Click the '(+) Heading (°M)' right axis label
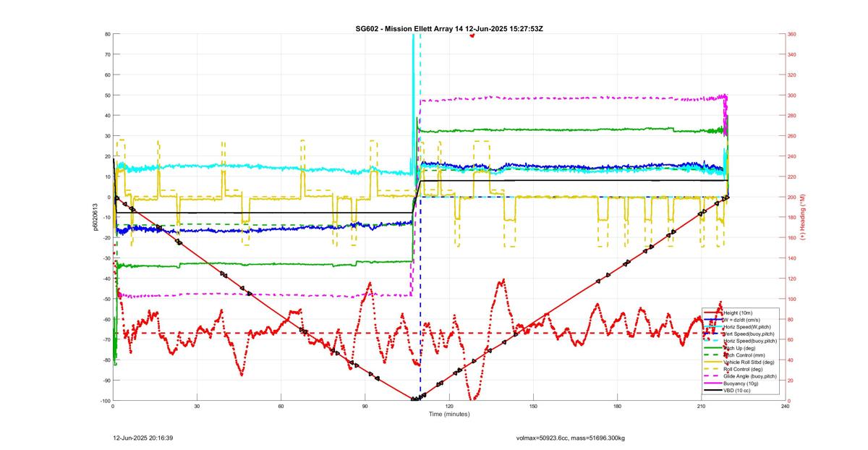This screenshot has width=868, height=450. (802, 217)
